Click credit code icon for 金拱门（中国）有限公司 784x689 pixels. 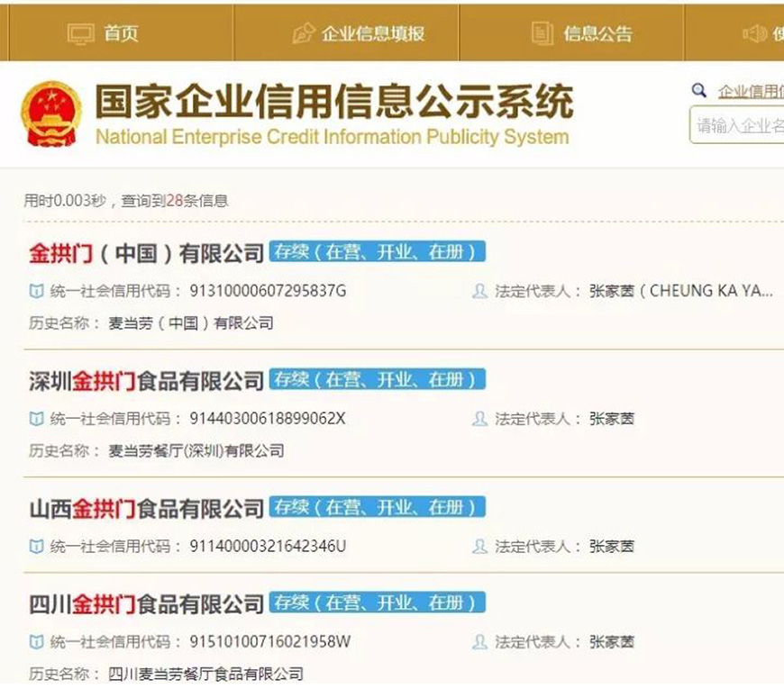click(36, 291)
